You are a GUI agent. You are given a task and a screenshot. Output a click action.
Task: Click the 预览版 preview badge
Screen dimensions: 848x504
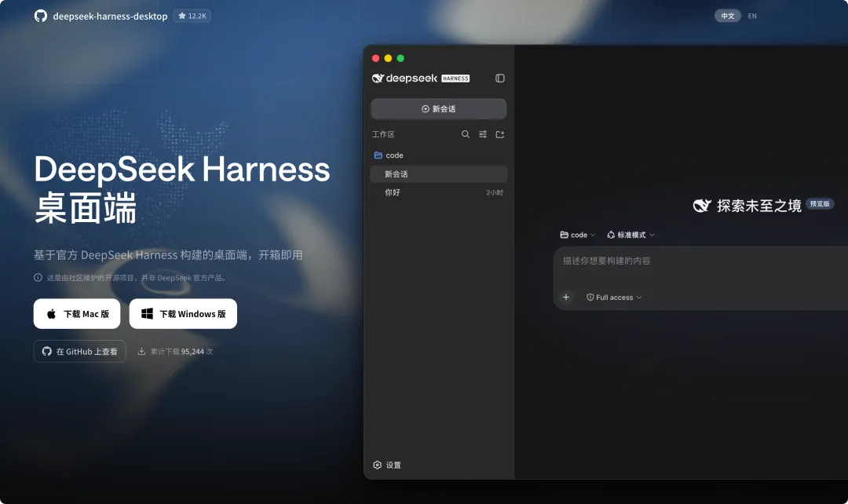point(820,204)
